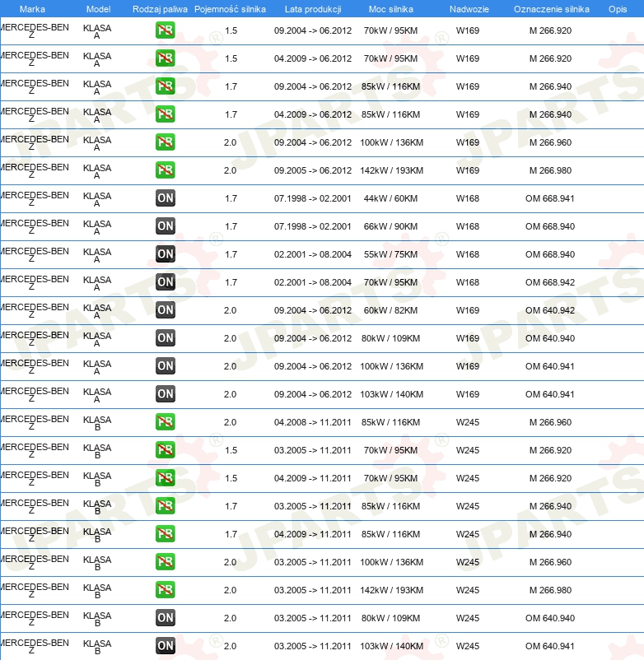Click diesel ON icon in 60kW / 82KM row

[x=165, y=310]
